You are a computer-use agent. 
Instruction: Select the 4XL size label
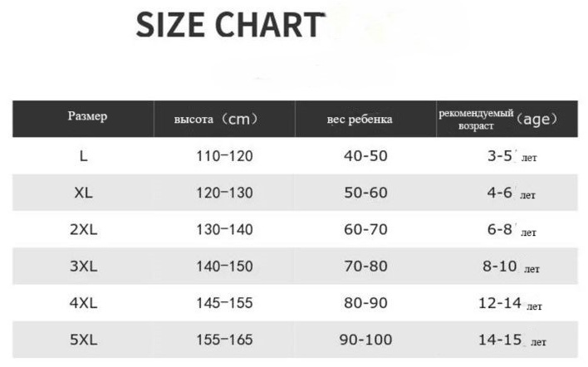click(83, 303)
